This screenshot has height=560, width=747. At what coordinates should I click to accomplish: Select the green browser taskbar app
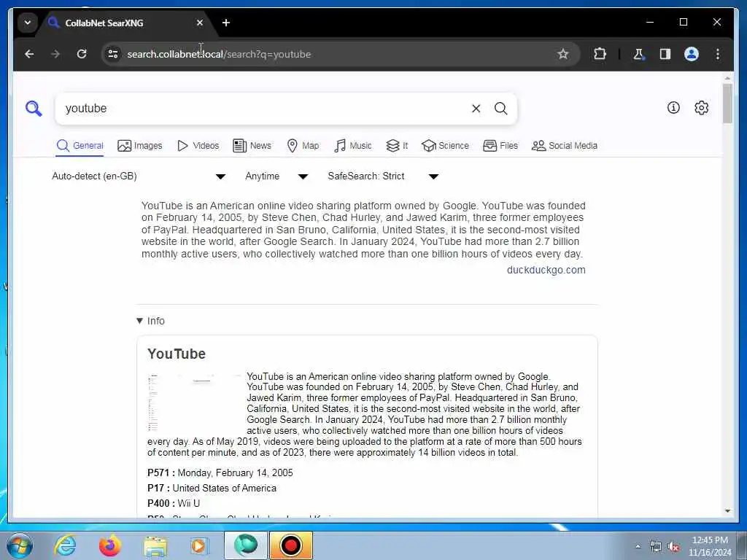tap(245, 545)
